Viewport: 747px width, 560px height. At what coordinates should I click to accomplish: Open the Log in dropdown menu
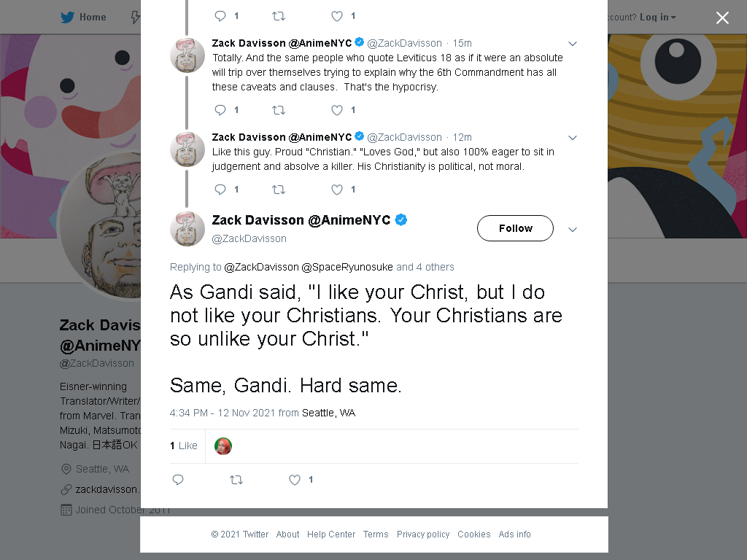tap(657, 17)
